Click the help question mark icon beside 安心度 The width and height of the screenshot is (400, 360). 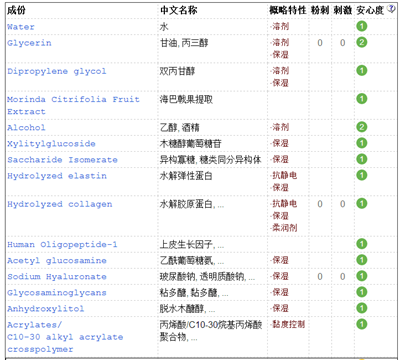391,9
